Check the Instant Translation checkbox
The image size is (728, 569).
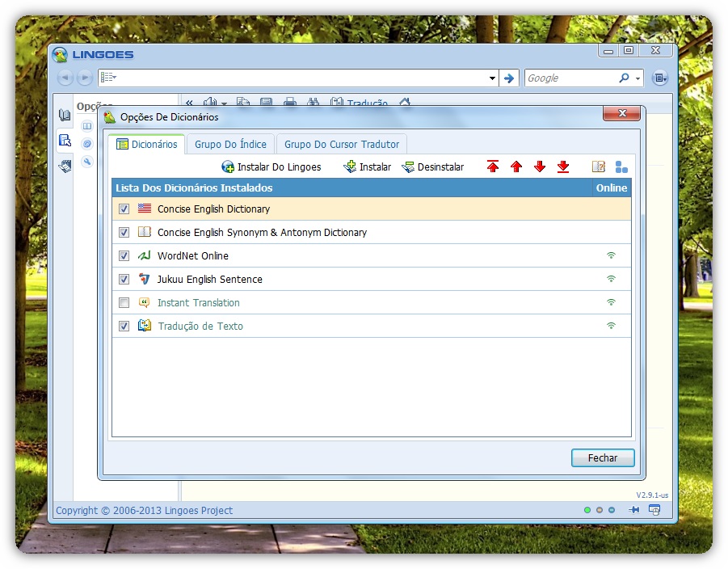point(124,302)
